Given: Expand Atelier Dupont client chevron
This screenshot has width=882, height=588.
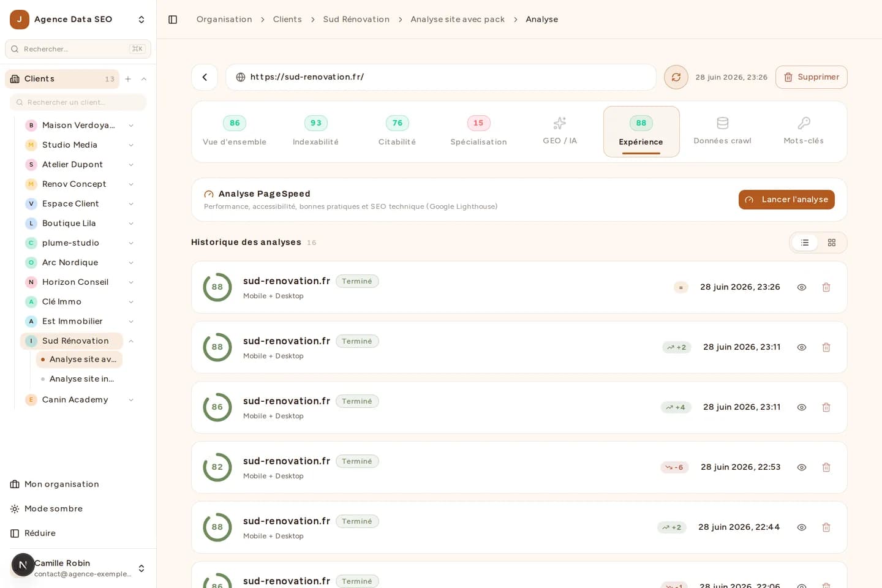Looking at the screenshot, I should click(x=131, y=165).
